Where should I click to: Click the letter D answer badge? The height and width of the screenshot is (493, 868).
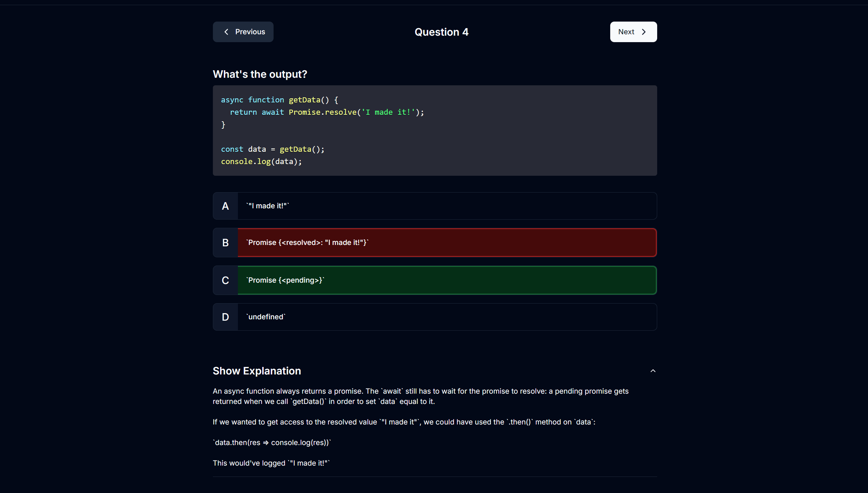[x=225, y=317]
